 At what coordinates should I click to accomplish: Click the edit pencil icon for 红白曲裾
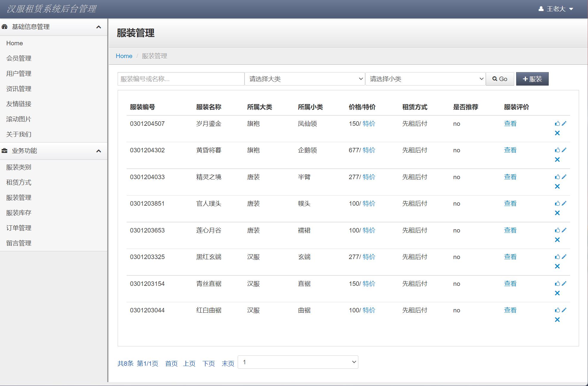[x=564, y=310]
